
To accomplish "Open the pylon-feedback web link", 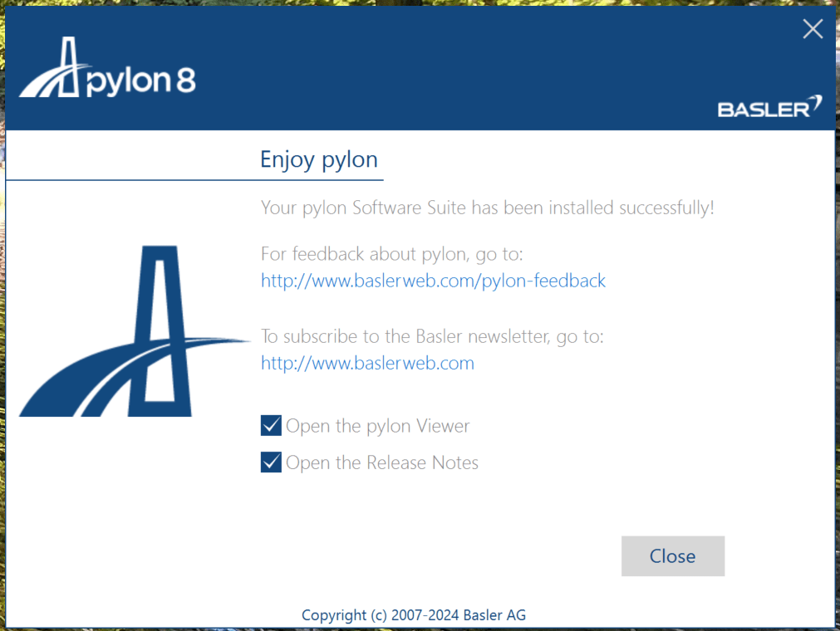I will coord(433,281).
